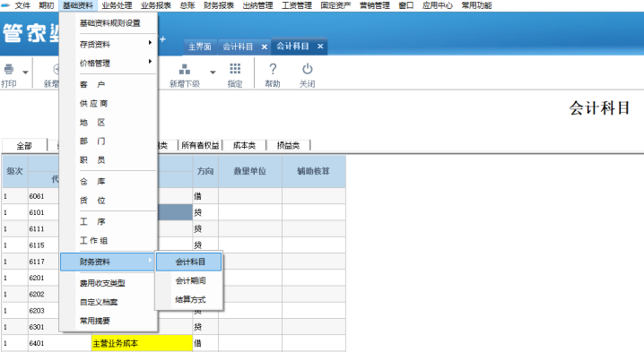Click the 指定 grid icon
The width and height of the screenshot is (644, 352).
pos(235,68)
